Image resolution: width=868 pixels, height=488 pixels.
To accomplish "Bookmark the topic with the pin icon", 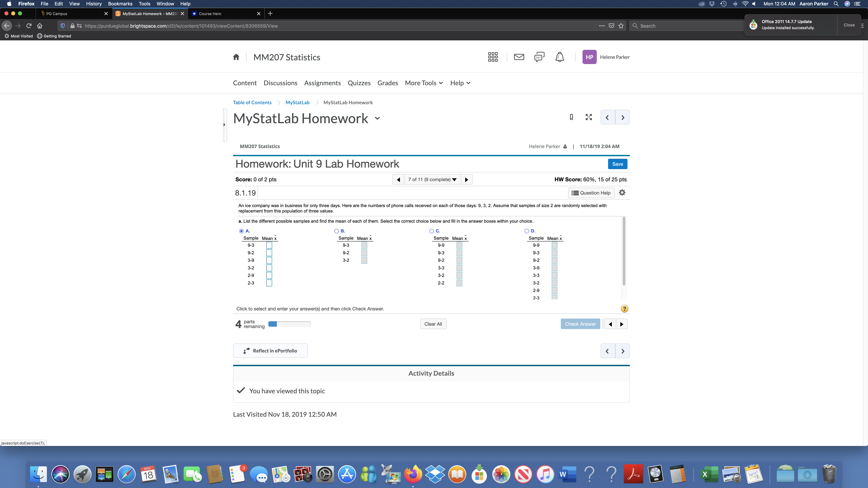I will click(571, 117).
